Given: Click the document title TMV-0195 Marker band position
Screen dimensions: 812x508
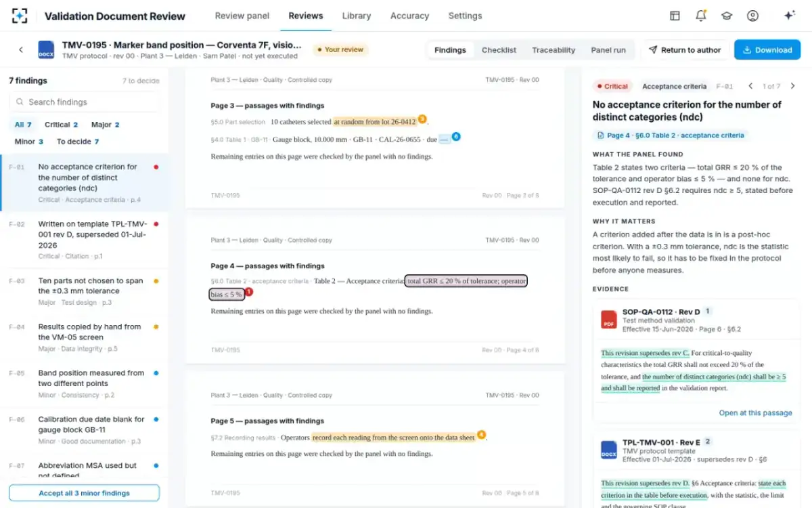Looking at the screenshot, I should click(x=181, y=45).
